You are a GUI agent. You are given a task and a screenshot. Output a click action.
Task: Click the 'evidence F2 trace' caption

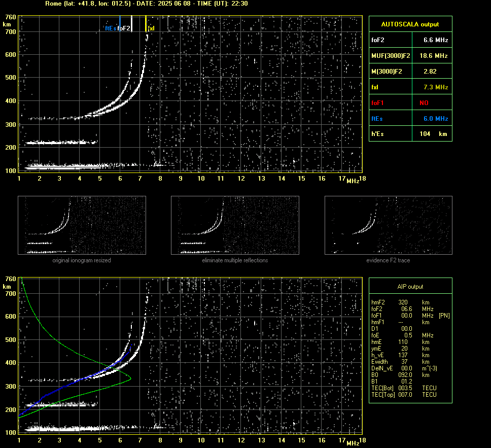(389, 260)
